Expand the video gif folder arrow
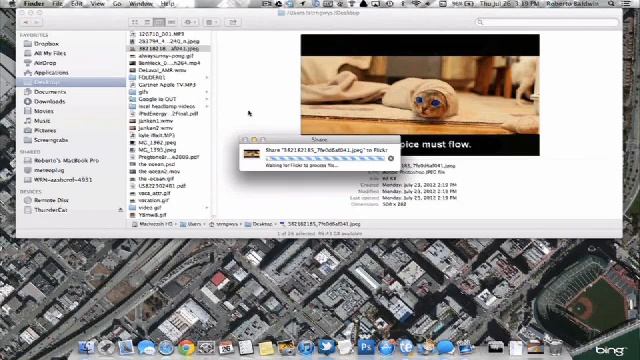The image size is (640, 360). pyautogui.click(x=207, y=208)
